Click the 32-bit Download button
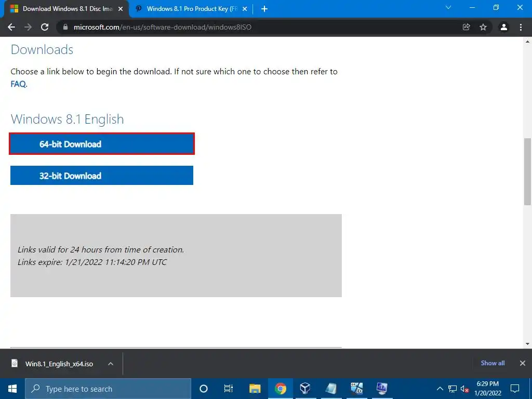The width and height of the screenshot is (532, 399). click(102, 176)
